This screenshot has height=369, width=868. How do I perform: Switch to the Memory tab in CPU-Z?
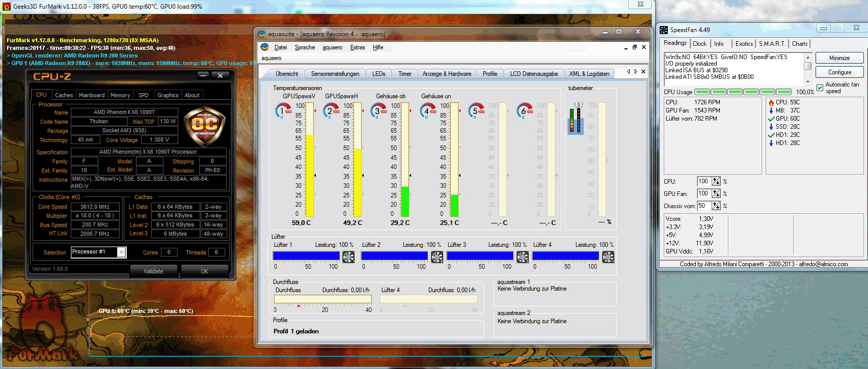[120, 95]
